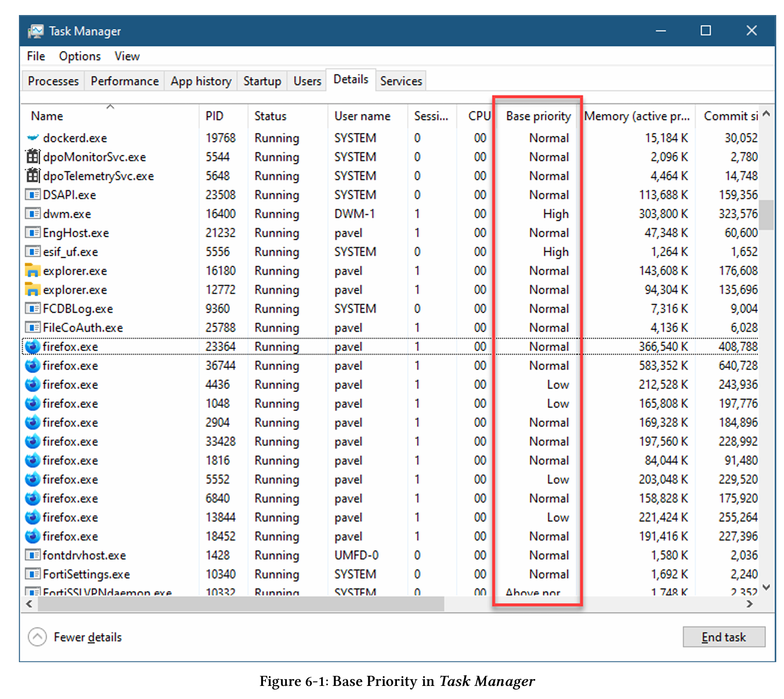This screenshot has width=784, height=699.
Task: Click the horizontal scrollbar thumb
Action: (x=241, y=604)
